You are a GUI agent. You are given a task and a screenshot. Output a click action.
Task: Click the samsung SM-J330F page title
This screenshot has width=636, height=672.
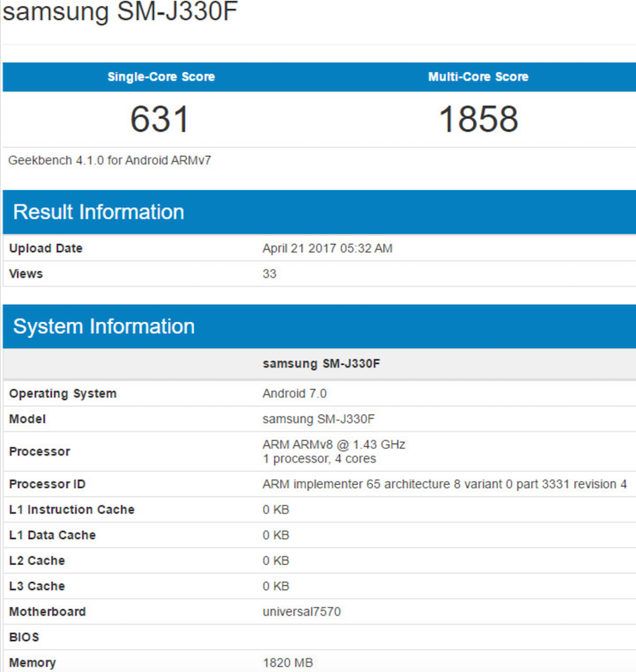pos(120,13)
